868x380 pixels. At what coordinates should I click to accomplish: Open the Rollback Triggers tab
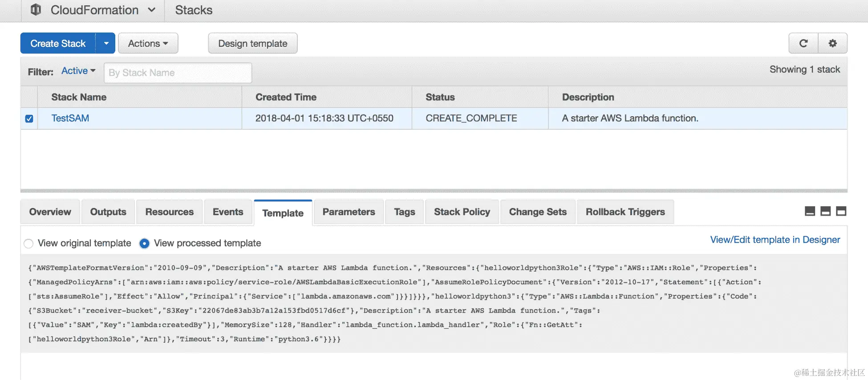click(625, 212)
